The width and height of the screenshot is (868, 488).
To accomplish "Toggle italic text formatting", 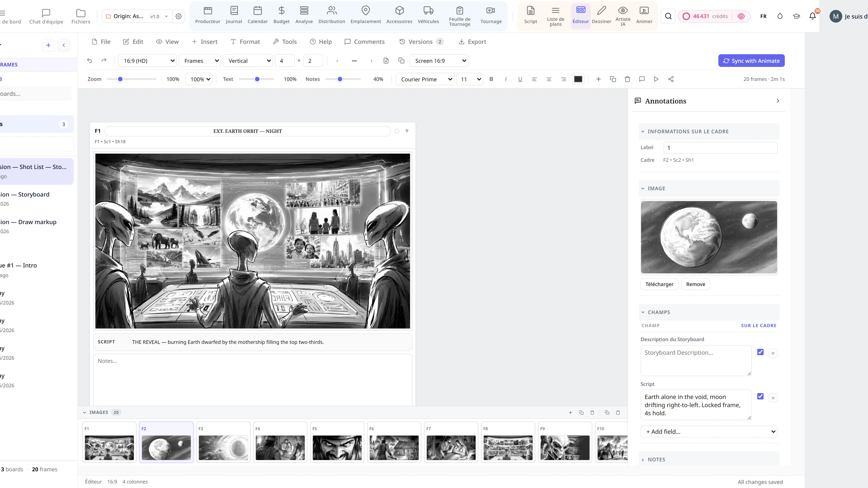I will click(x=506, y=79).
